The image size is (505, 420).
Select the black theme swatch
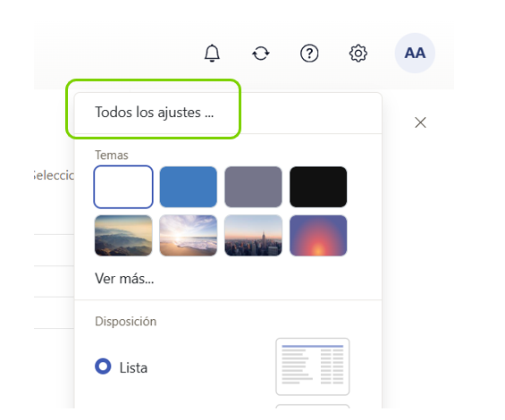[x=318, y=187]
